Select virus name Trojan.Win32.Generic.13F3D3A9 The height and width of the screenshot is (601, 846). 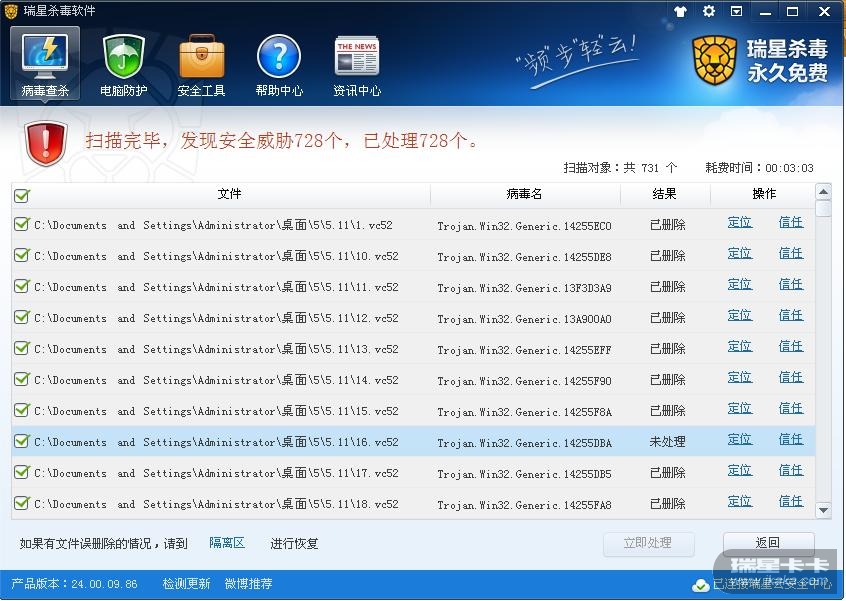coord(524,288)
